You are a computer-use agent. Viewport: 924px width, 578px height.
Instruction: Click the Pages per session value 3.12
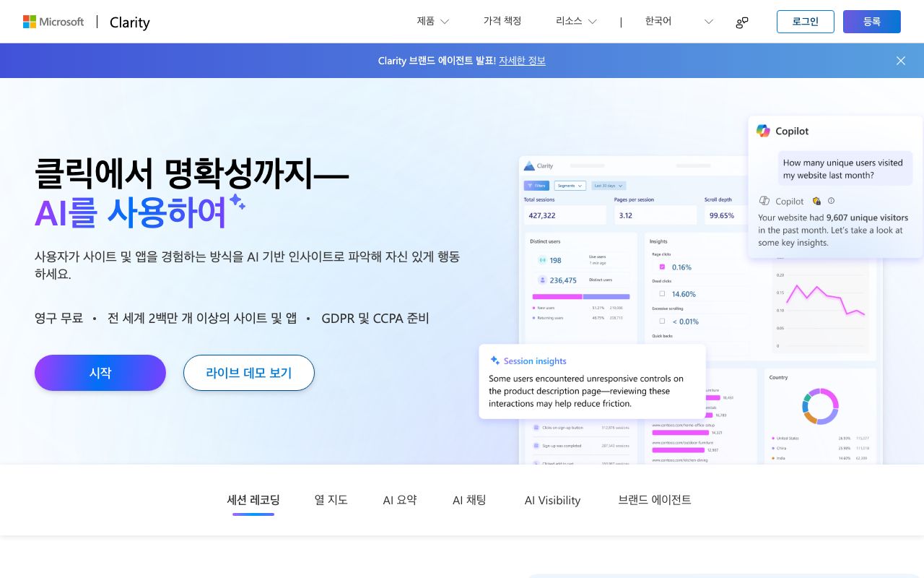click(626, 215)
